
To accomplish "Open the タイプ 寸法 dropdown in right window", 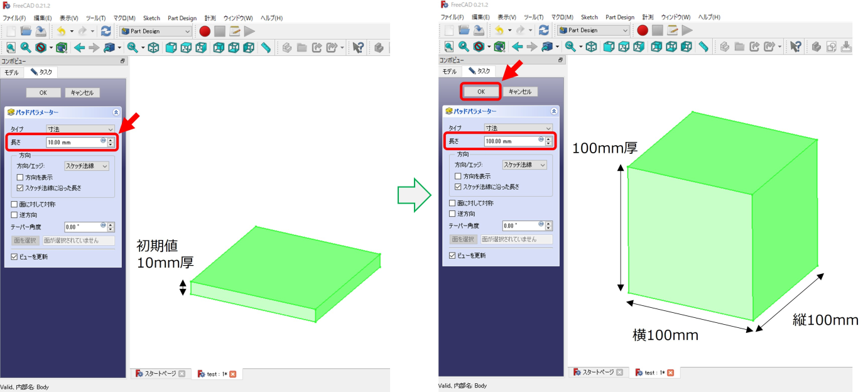I will [518, 128].
